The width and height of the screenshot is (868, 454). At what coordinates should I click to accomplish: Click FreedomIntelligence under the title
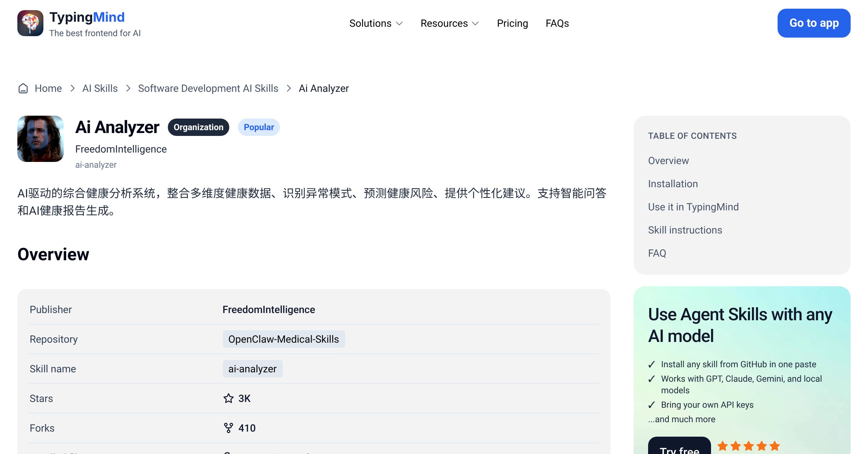(121, 149)
